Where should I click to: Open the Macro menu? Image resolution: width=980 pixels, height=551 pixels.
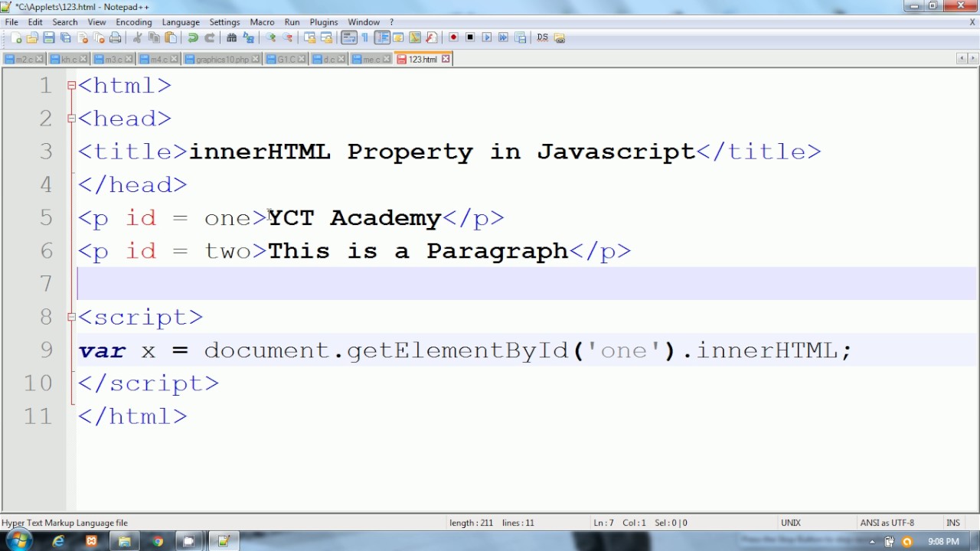262,22
